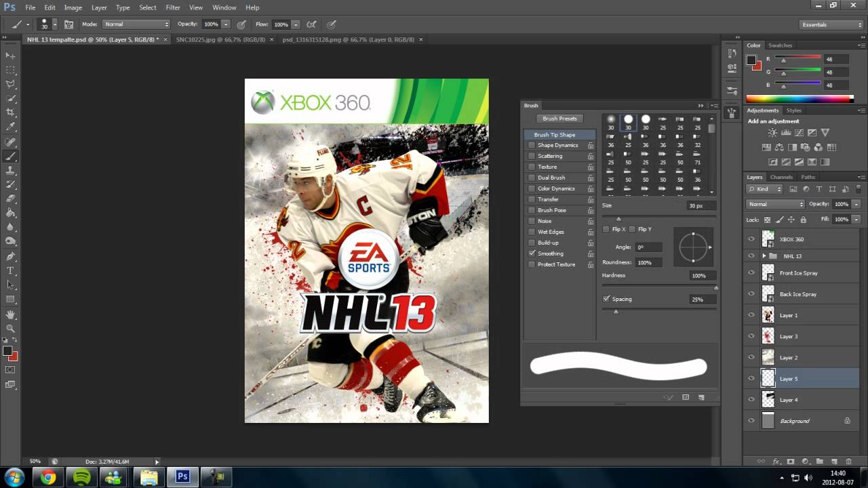Open Spotify from the taskbar
This screenshot has width=868, height=488.
[81, 477]
